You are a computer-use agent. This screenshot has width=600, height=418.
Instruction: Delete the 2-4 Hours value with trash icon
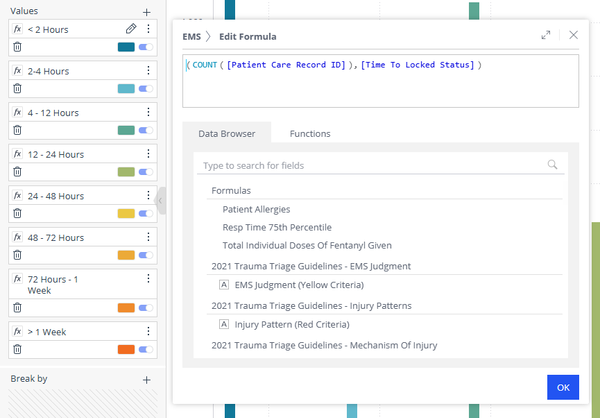point(17,89)
